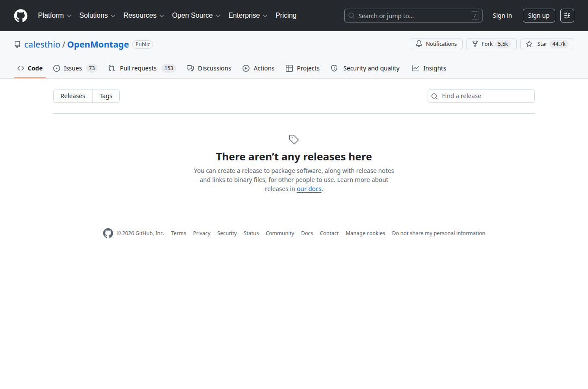This screenshot has height=389, width=588.
Task: Click the magnifier icon in header search
Action: click(x=352, y=16)
